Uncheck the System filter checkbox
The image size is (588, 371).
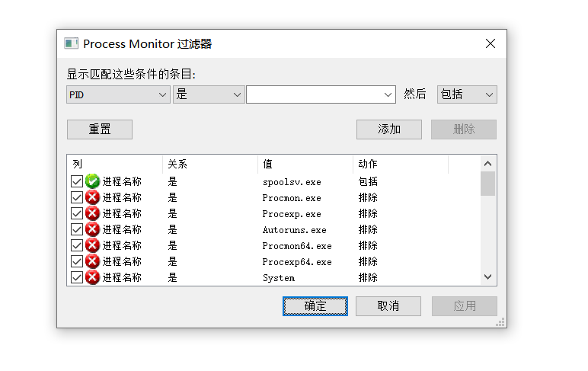77,277
